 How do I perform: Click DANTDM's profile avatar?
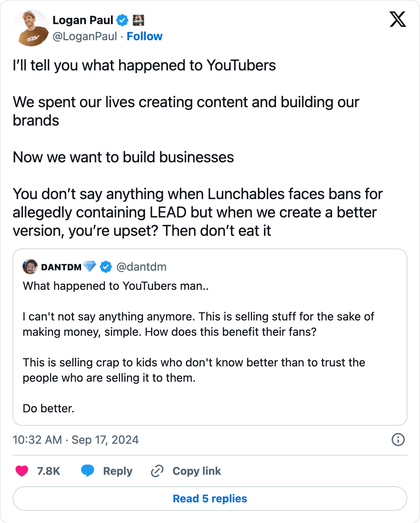[30, 267]
